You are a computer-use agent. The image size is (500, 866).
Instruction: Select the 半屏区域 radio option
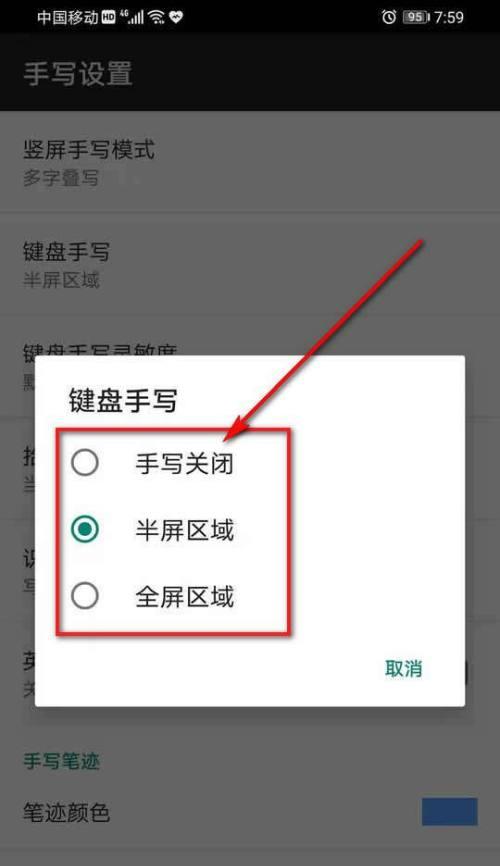(85, 529)
